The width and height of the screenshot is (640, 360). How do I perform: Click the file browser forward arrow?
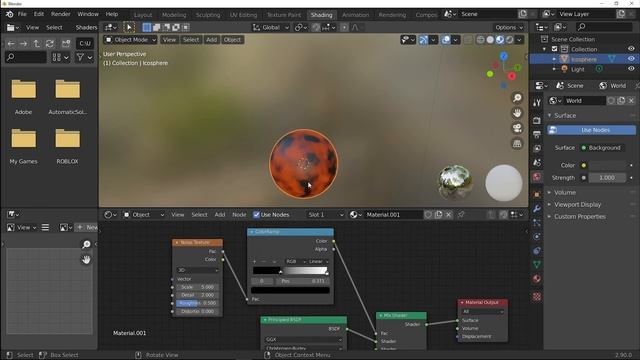point(24,44)
